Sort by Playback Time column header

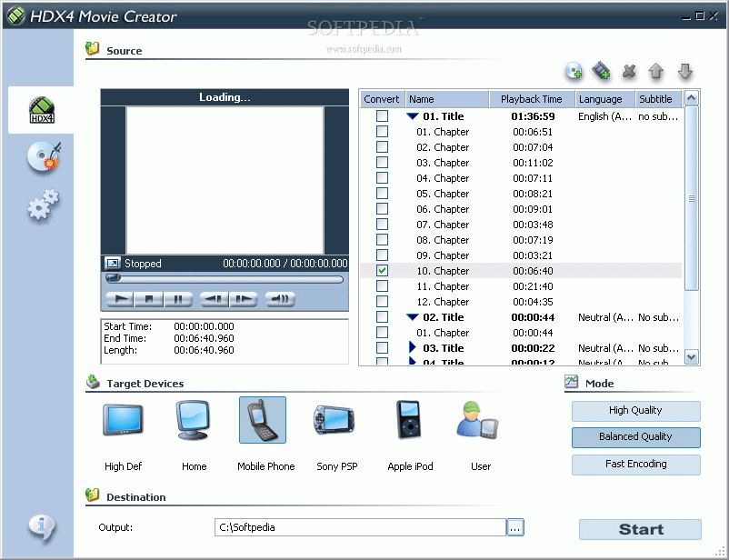pos(533,99)
